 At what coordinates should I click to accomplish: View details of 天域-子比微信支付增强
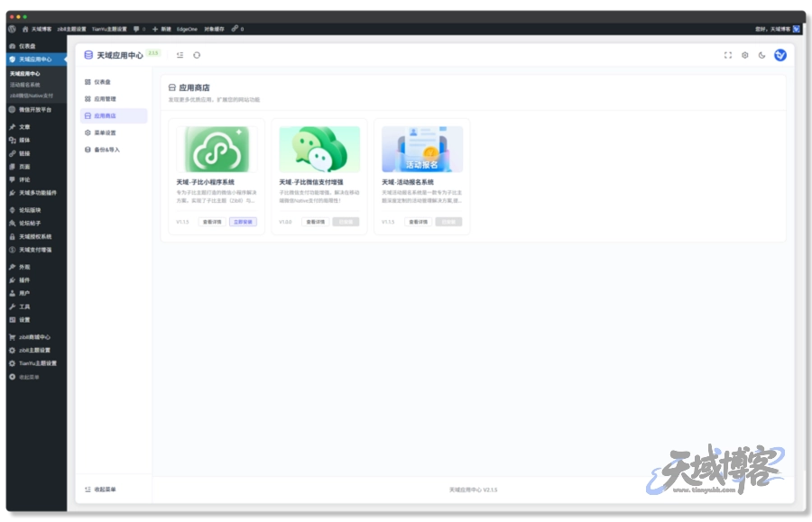click(x=316, y=222)
